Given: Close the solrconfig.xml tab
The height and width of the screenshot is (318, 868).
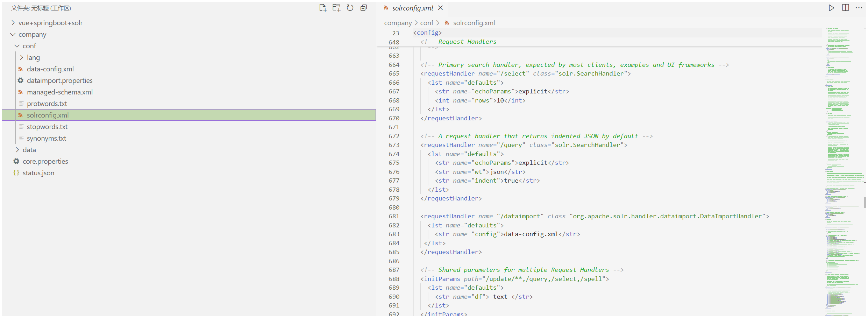Looking at the screenshot, I should pyautogui.click(x=441, y=8).
